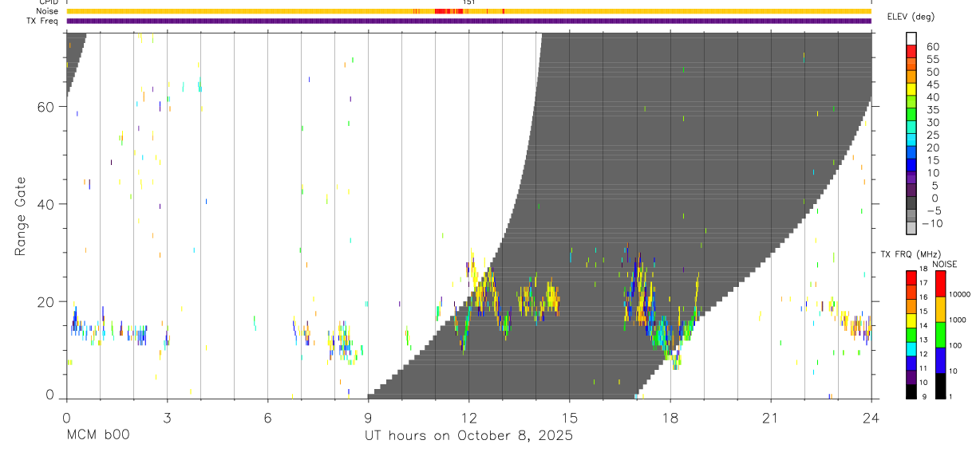Click the '16' label on TX FRQ scale
Image resolution: width=980 pixels, height=452 pixels.
pyautogui.click(x=923, y=297)
